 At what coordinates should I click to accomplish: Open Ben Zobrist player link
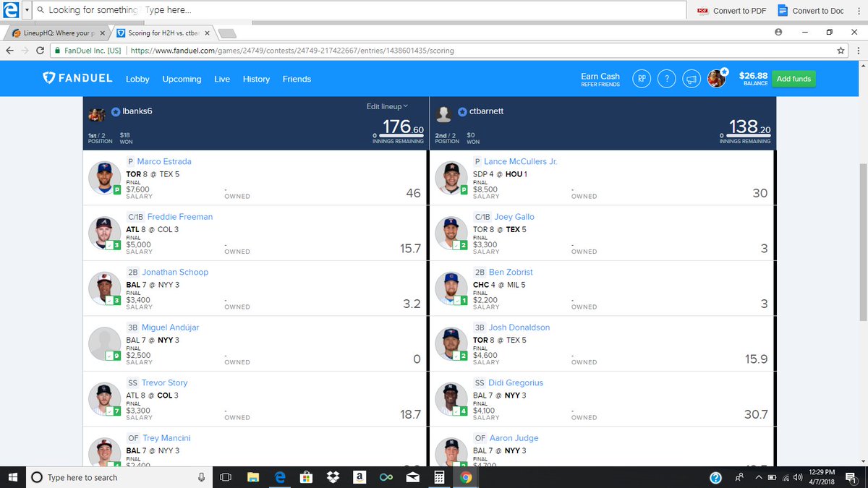tap(511, 272)
